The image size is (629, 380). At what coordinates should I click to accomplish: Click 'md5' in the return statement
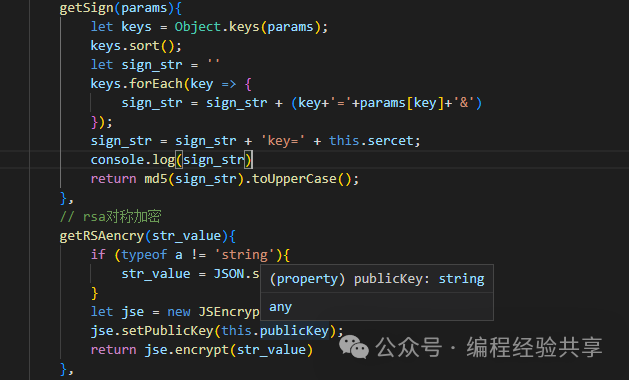tap(156, 179)
